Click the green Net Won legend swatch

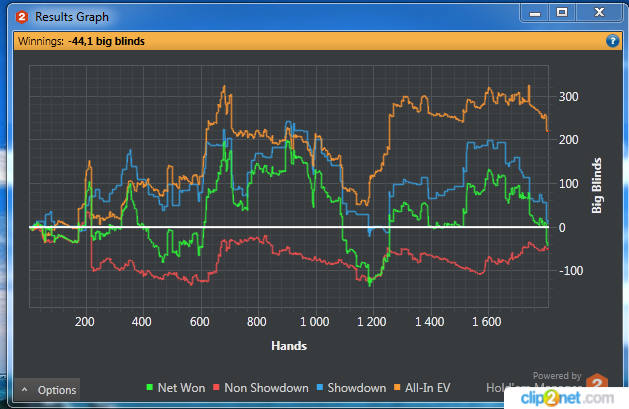pyautogui.click(x=150, y=387)
